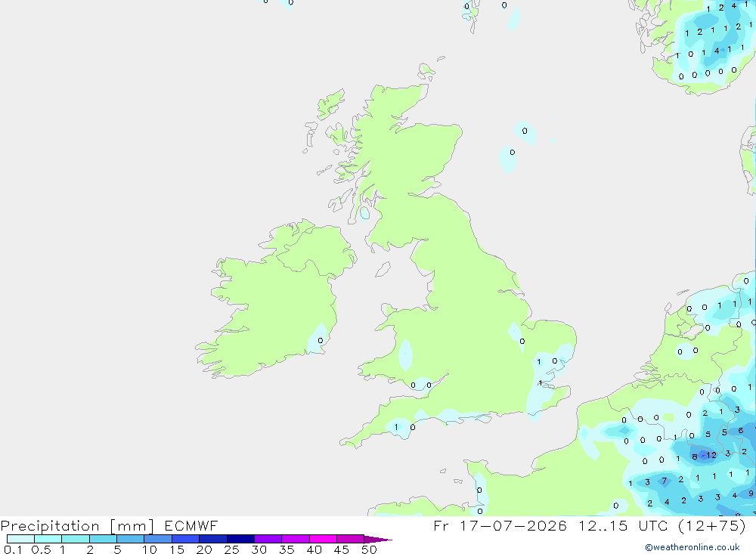Click the "ECMWF" model label
The width and height of the screenshot is (756, 554).
point(191,525)
